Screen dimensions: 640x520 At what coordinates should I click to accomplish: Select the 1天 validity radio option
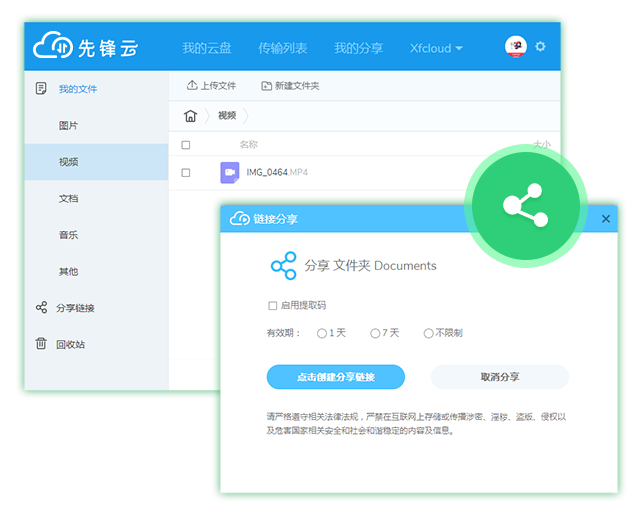(x=322, y=333)
